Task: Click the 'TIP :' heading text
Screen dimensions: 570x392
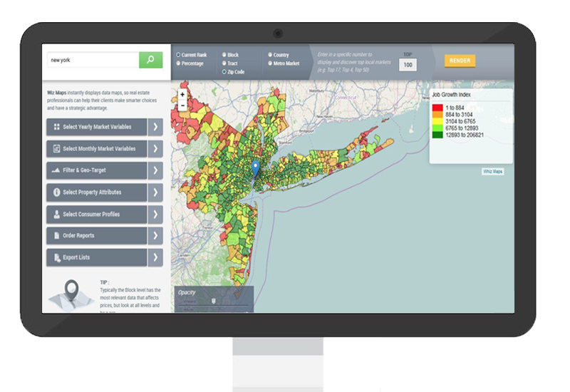Action: 105,282
